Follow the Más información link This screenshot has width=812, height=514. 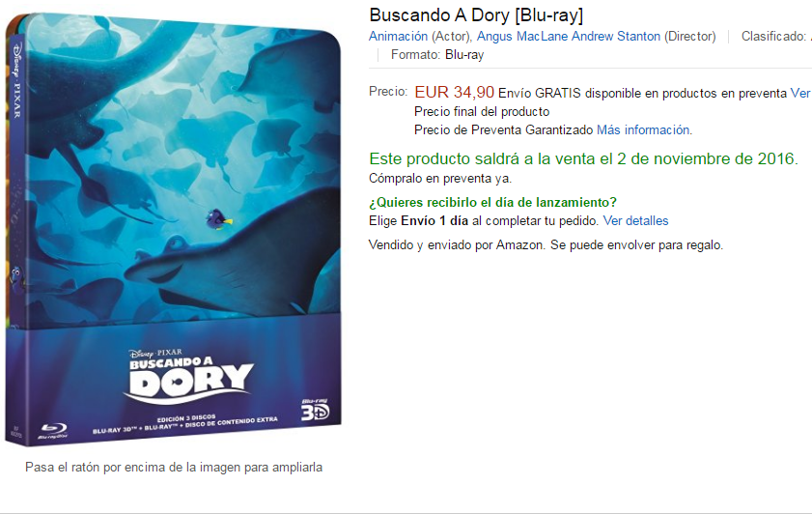[644, 129]
